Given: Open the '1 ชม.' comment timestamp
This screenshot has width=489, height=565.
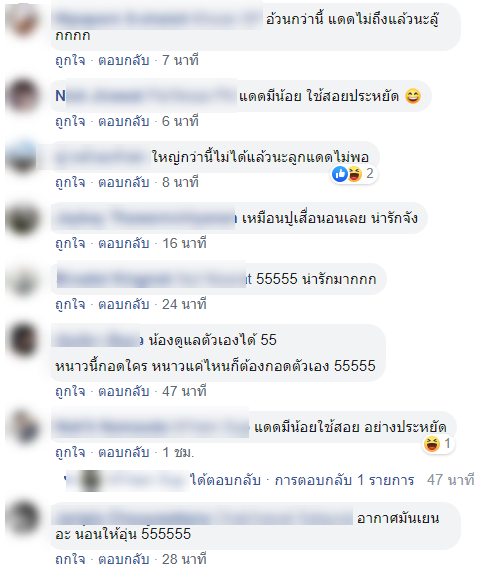Looking at the screenshot, I should click(178, 452).
